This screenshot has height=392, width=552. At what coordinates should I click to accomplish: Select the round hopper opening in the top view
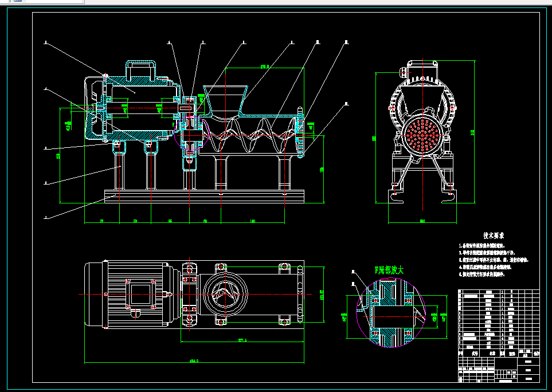225,294
